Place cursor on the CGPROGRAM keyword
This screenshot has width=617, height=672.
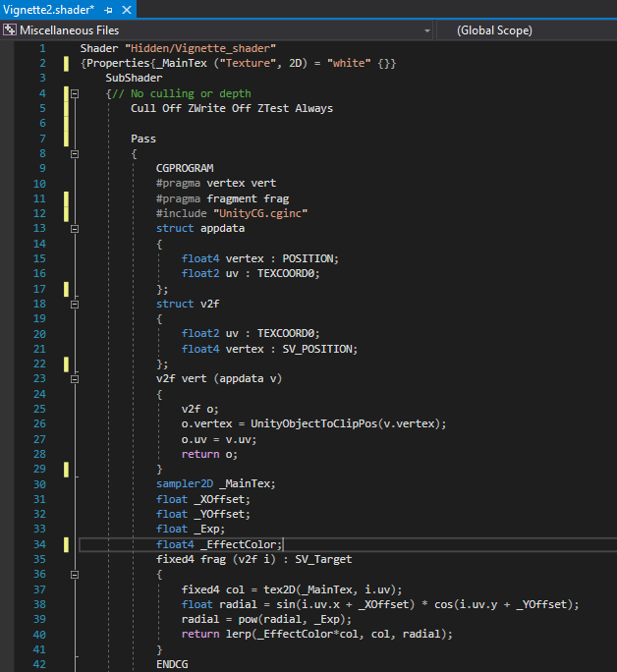pyautogui.click(x=184, y=168)
